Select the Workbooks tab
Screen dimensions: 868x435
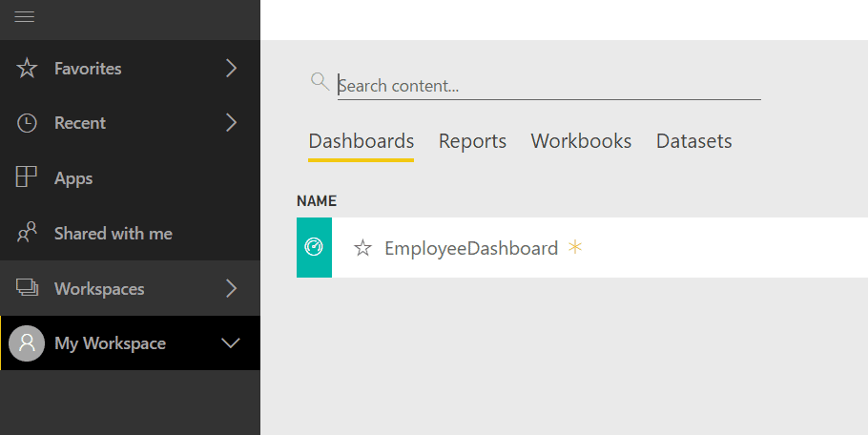(581, 141)
